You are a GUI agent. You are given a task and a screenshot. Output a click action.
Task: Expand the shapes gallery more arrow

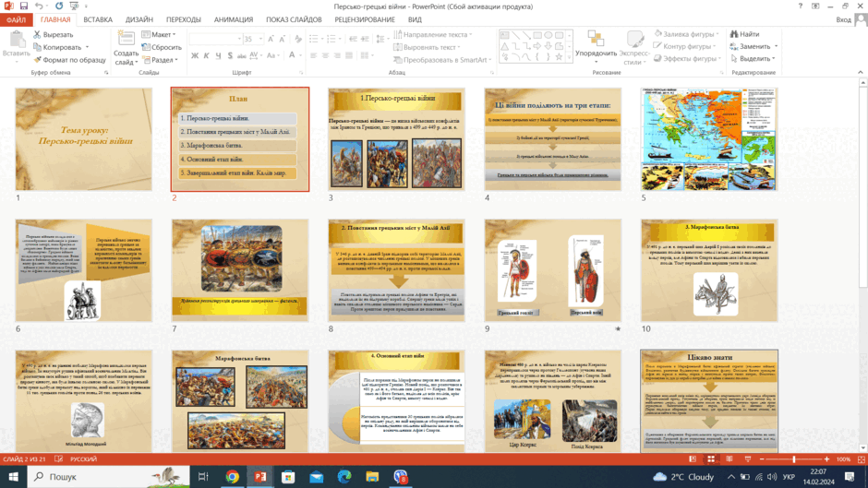pos(569,57)
